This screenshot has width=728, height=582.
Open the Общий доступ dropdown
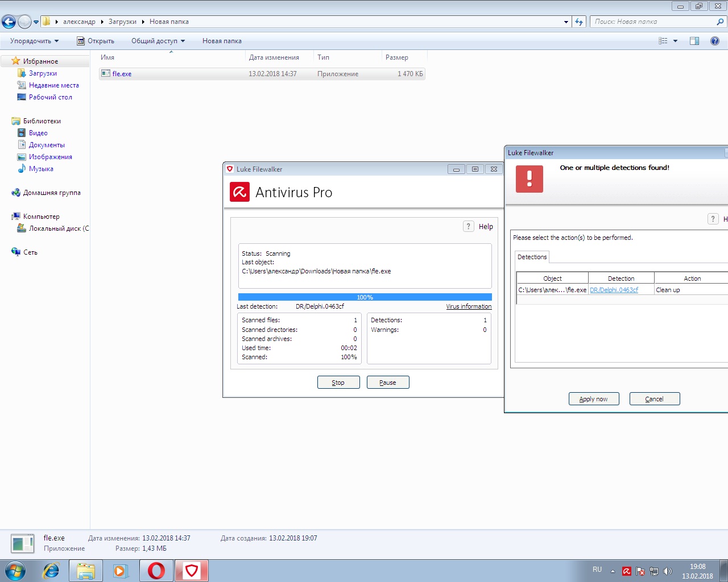point(158,41)
